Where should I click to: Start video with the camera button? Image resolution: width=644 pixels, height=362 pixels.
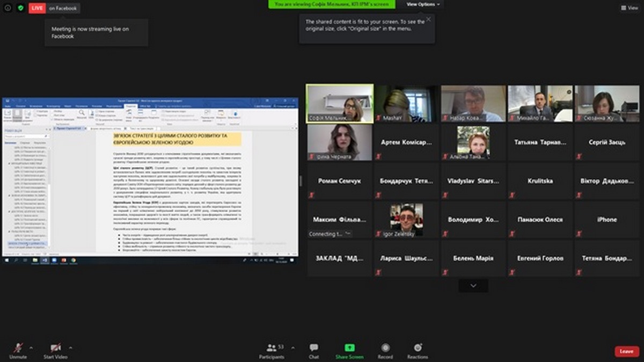tap(55, 348)
